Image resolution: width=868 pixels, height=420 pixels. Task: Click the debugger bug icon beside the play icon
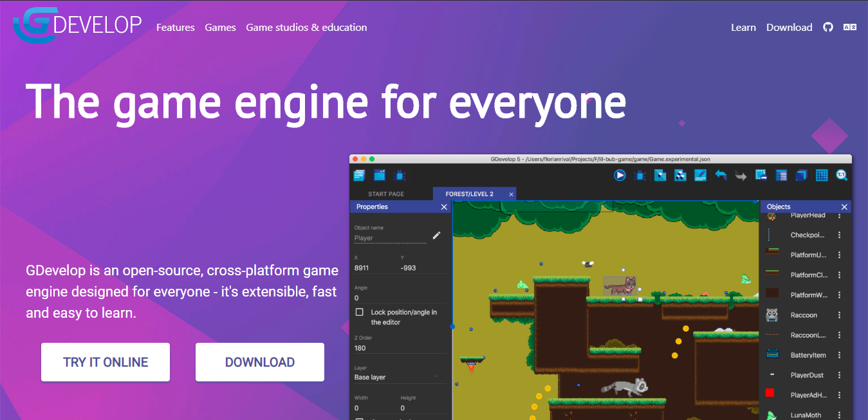640,174
